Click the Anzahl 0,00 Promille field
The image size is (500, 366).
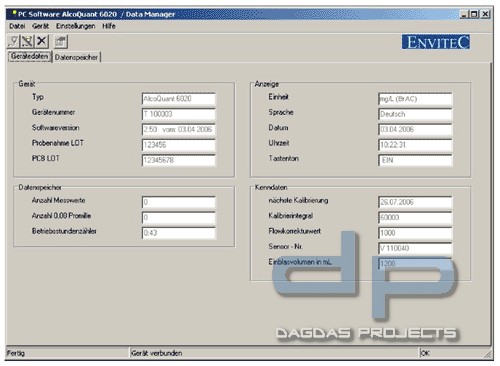click(x=179, y=217)
